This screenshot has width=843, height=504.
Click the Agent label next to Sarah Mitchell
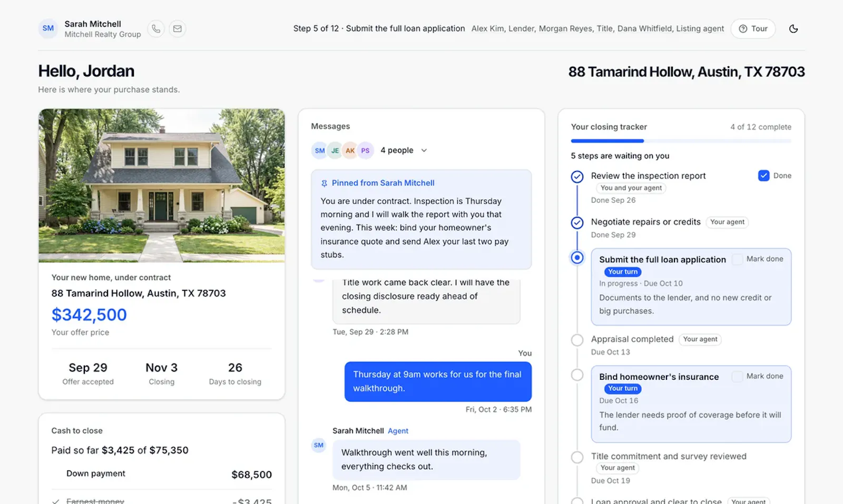pyautogui.click(x=398, y=431)
